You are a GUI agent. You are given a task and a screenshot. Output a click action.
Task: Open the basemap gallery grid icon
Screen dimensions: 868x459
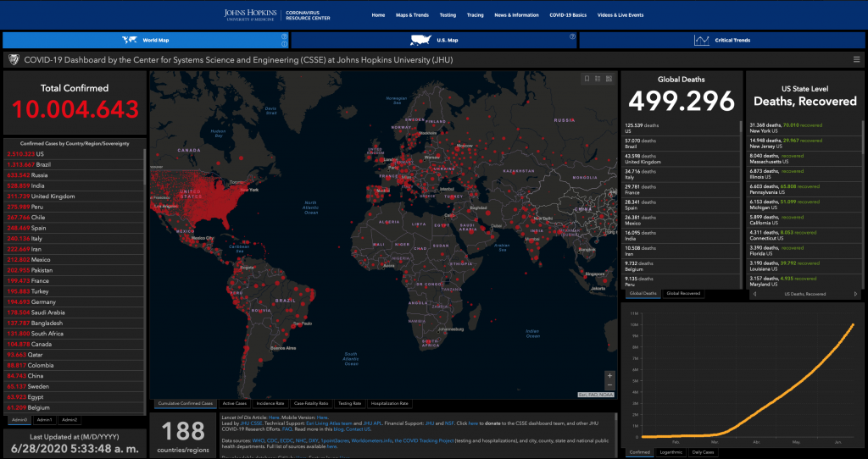609,79
